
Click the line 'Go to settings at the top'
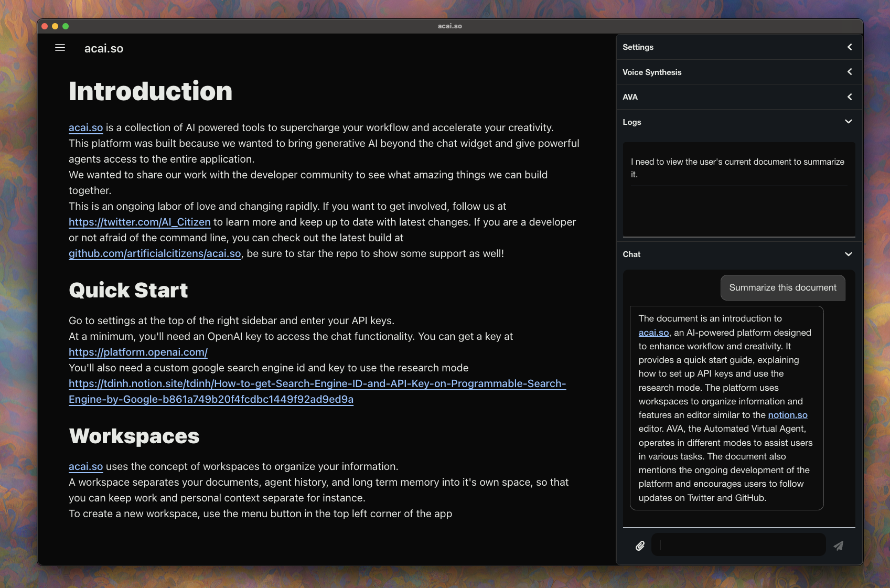pos(231,320)
